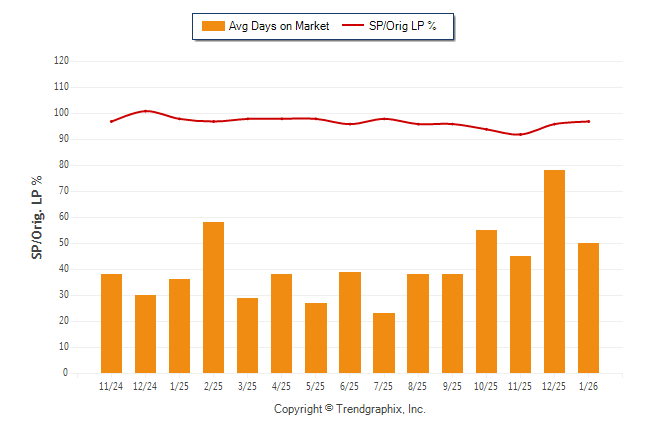Toggle the Avg Days on Market legend label
646x434 pixels.
click(279, 27)
